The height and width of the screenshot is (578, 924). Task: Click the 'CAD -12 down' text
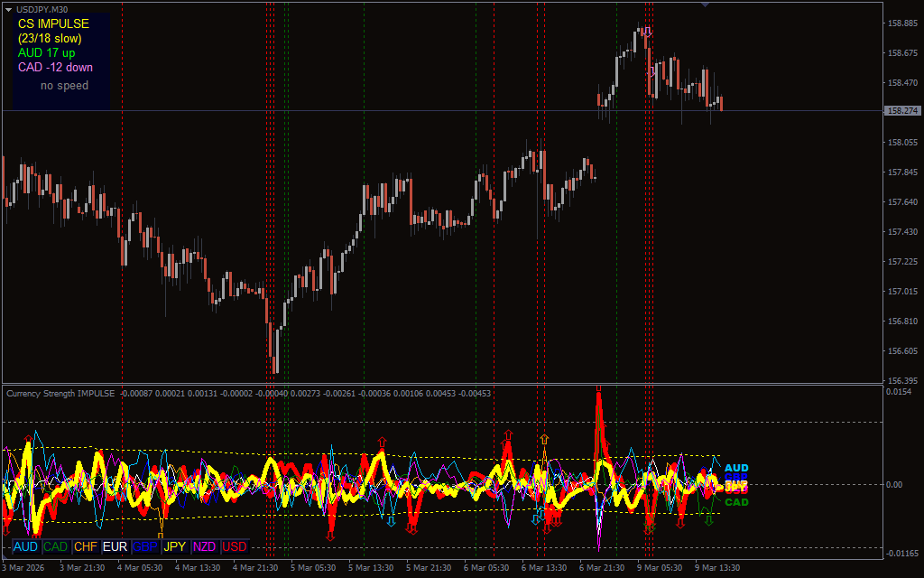coord(55,67)
